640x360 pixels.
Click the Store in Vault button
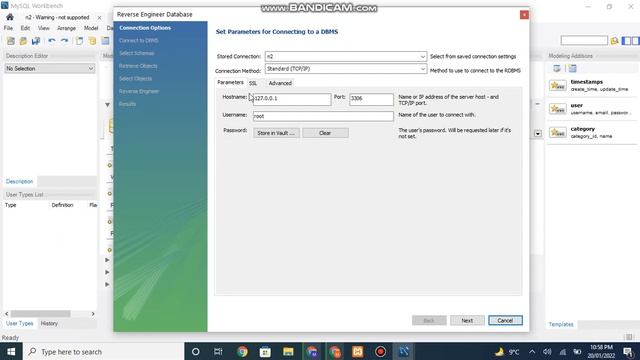276,133
